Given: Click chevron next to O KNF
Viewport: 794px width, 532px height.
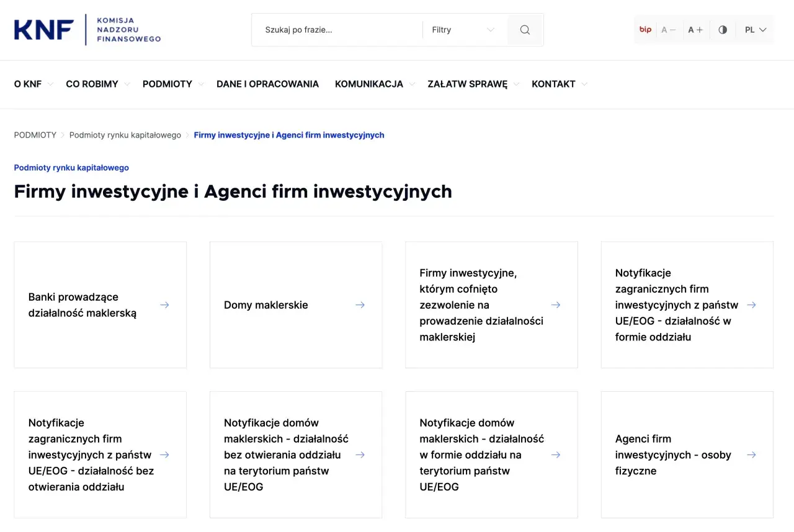Looking at the screenshot, I should (50, 84).
